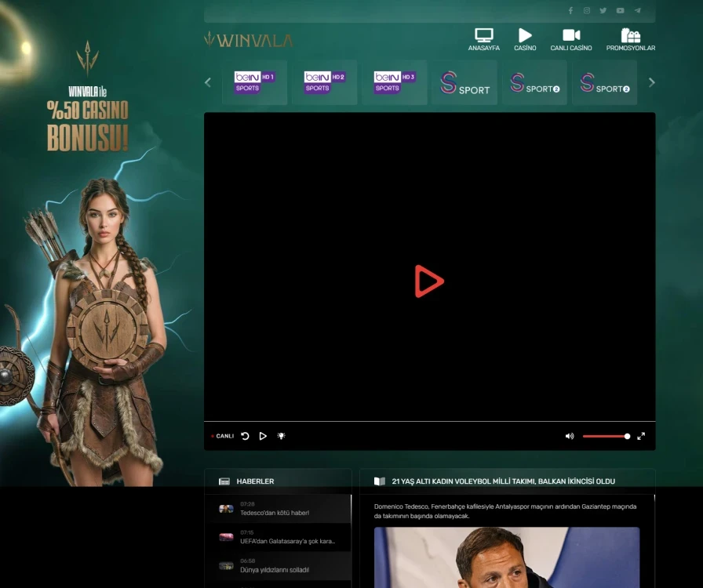Open the Twitter social icon
This screenshot has width=703, height=588.
point(603,10)
